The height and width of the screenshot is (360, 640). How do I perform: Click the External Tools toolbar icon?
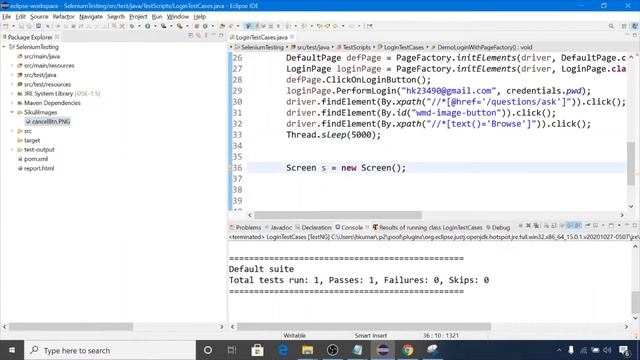[180, 26]
